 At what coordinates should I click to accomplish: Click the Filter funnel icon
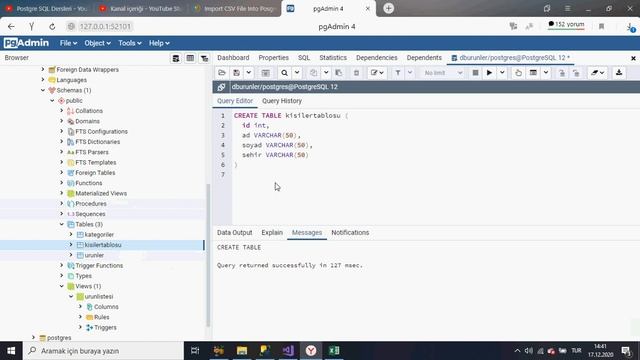pyautogui.click(x=398, y=73)
